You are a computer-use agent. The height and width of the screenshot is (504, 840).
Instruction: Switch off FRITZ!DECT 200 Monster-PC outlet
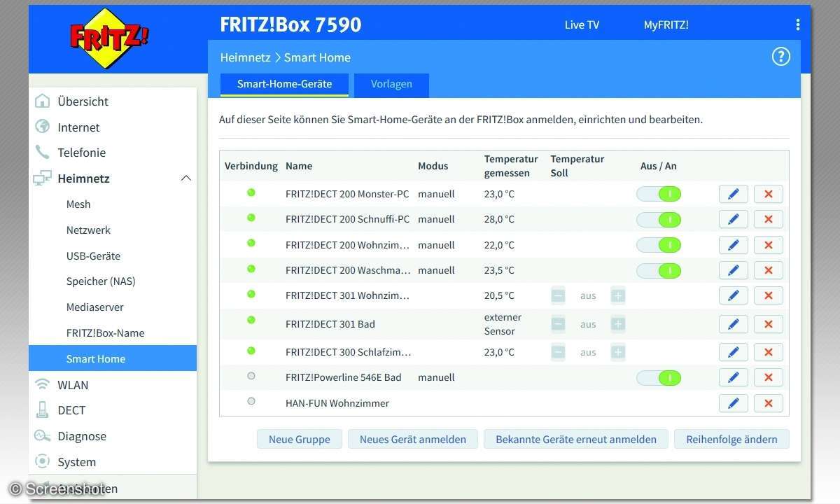659,194
